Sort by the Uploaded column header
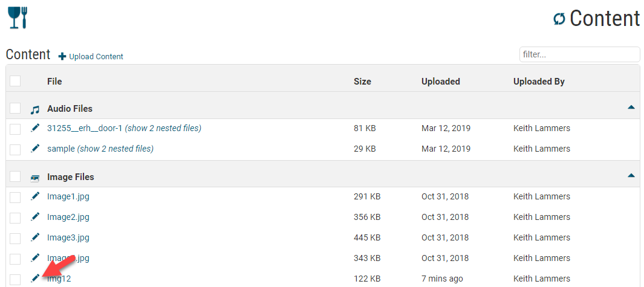 click(x=440, y=82)
